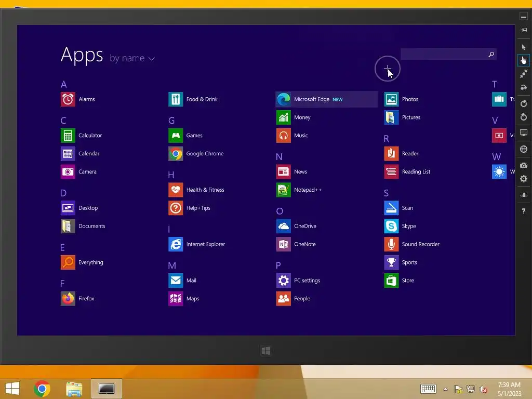Open the Desktop tile

(79, 208)
